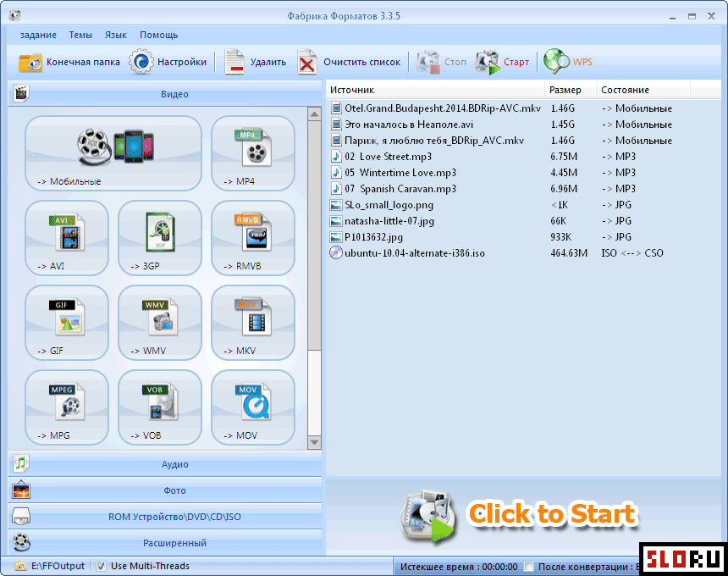Screen dimensions: 728x576
Task: Sort the list by Состояние column
Action: pyautogui.click(x=643, y=90)
